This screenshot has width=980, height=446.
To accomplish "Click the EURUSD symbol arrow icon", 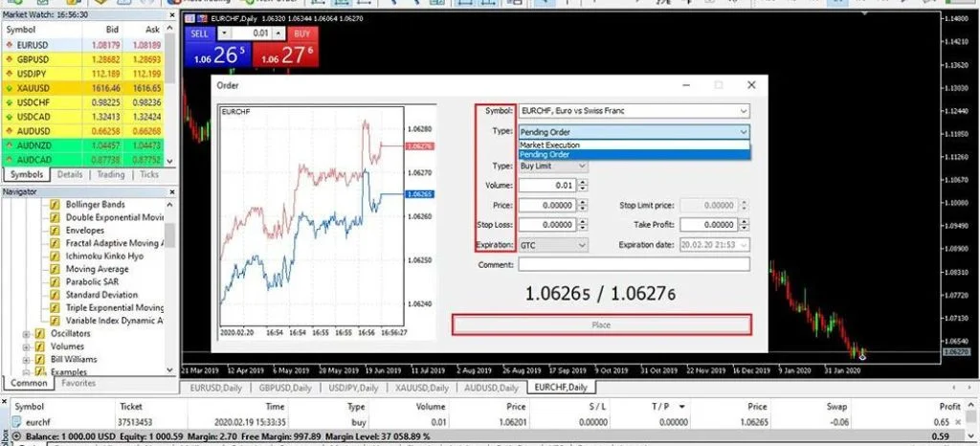I will coord(9,44).
